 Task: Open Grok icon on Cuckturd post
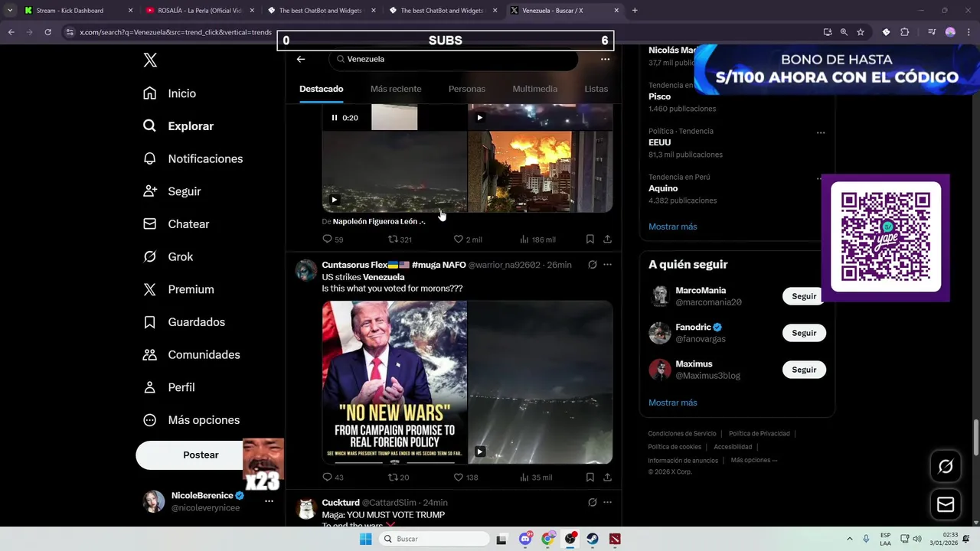pos(592,503)
